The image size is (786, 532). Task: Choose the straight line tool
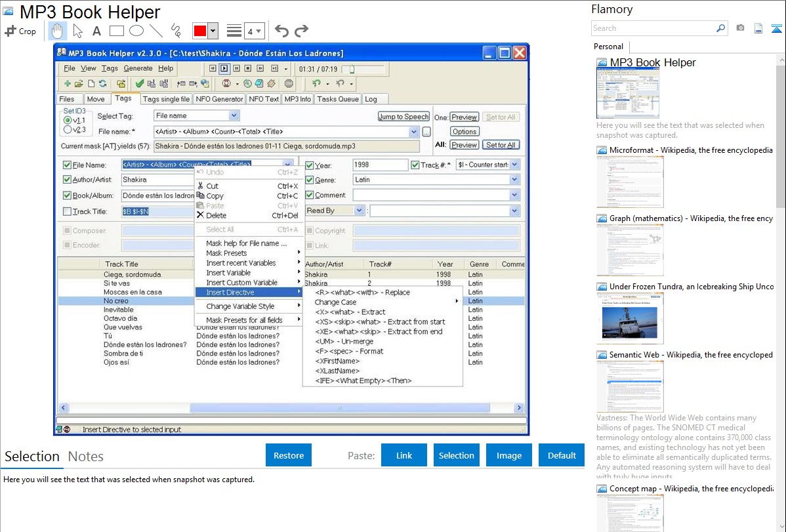point(156,31)
